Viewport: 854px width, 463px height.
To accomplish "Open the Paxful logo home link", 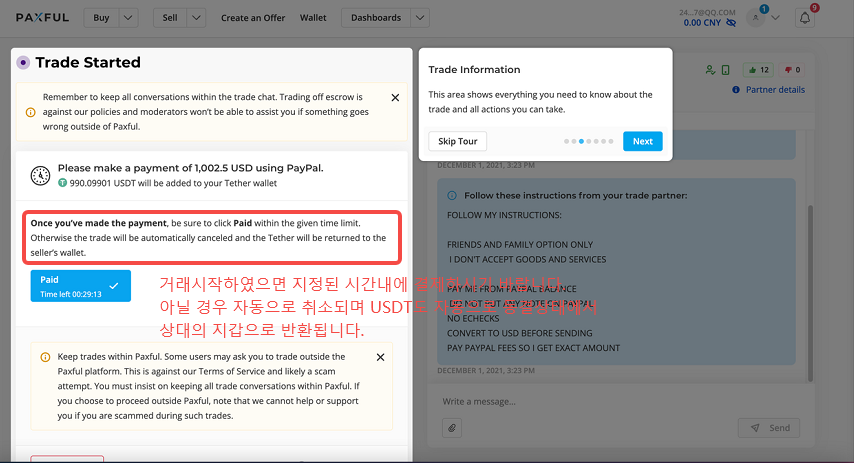I will pyautogui.click(x=42, y=17).
